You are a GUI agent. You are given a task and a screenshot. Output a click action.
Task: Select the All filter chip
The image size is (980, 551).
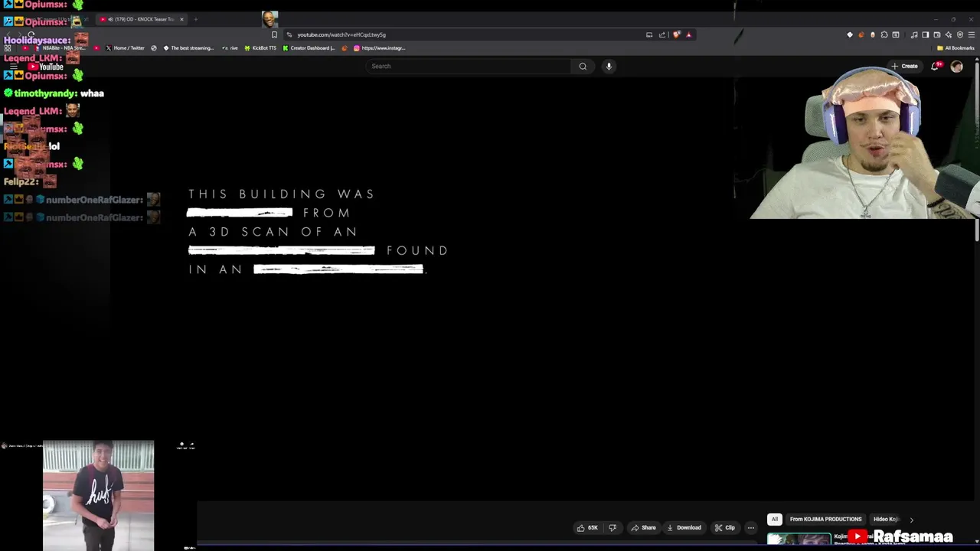pos(775,519)
